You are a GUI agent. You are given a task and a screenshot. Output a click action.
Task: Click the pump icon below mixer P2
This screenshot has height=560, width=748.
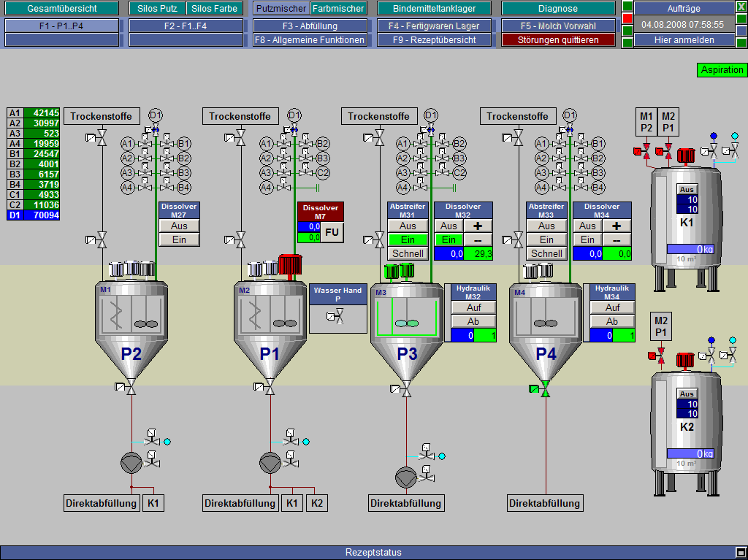click(130, 462)
